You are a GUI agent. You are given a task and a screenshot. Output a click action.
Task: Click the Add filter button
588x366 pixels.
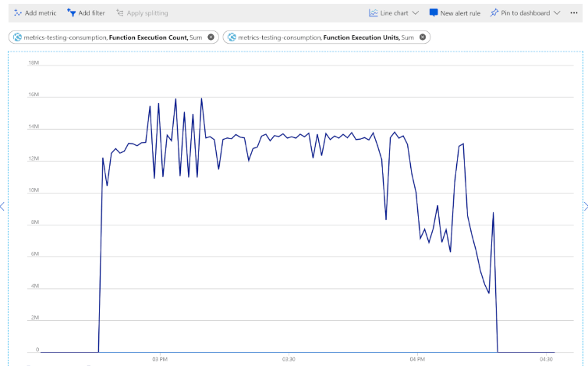pyautogui.click(x=86, y=13)
